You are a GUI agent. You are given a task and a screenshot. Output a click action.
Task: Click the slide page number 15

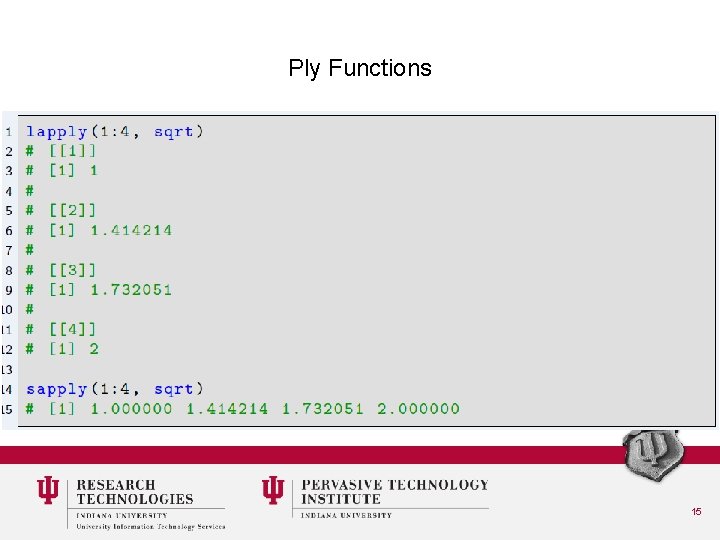[x=696, y=512]
